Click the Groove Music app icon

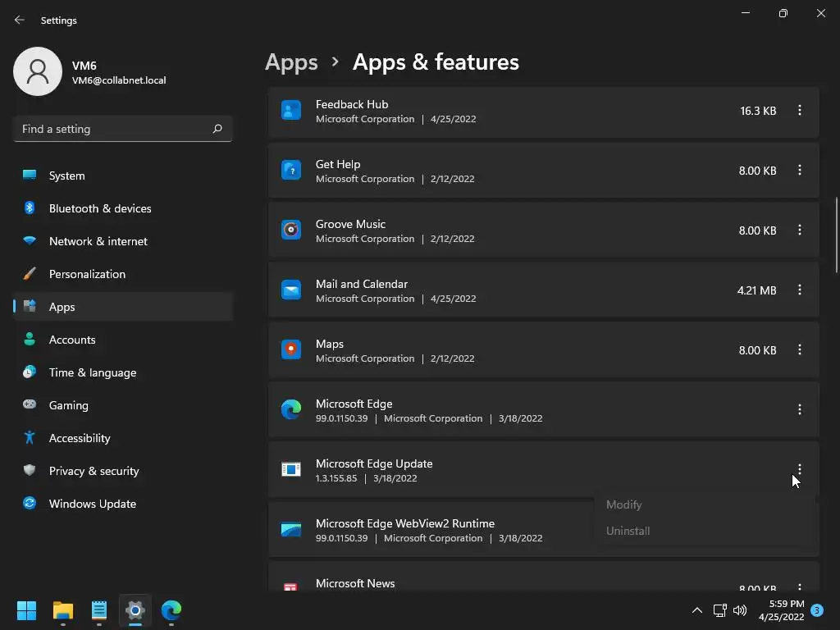(x=291, y=231)
